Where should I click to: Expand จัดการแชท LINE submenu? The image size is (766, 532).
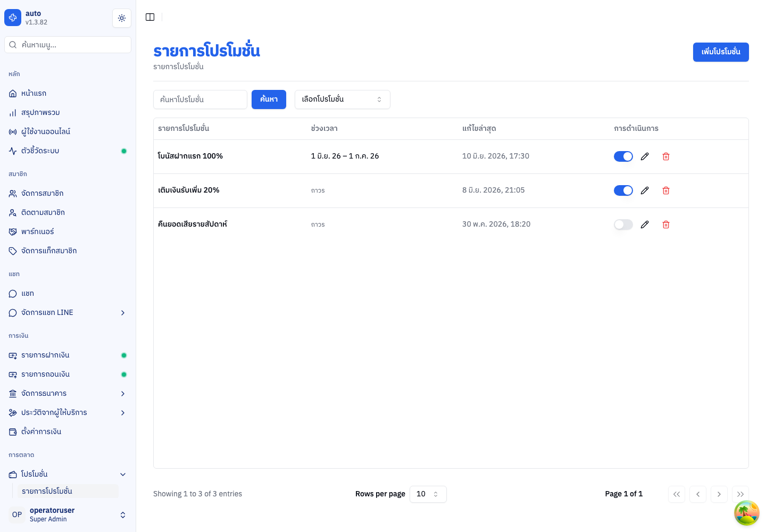click(x=68, y=313)
